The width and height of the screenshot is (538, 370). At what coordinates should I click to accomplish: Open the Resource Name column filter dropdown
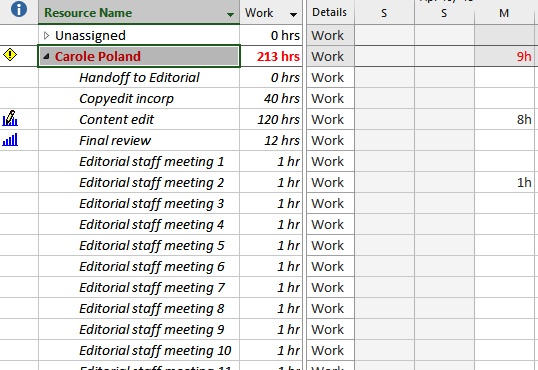click(x=230, y=14)
